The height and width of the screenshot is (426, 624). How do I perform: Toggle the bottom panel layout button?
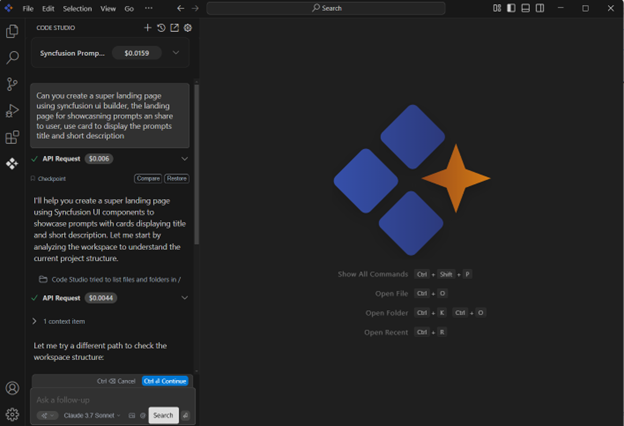click(x=525, y=8)
